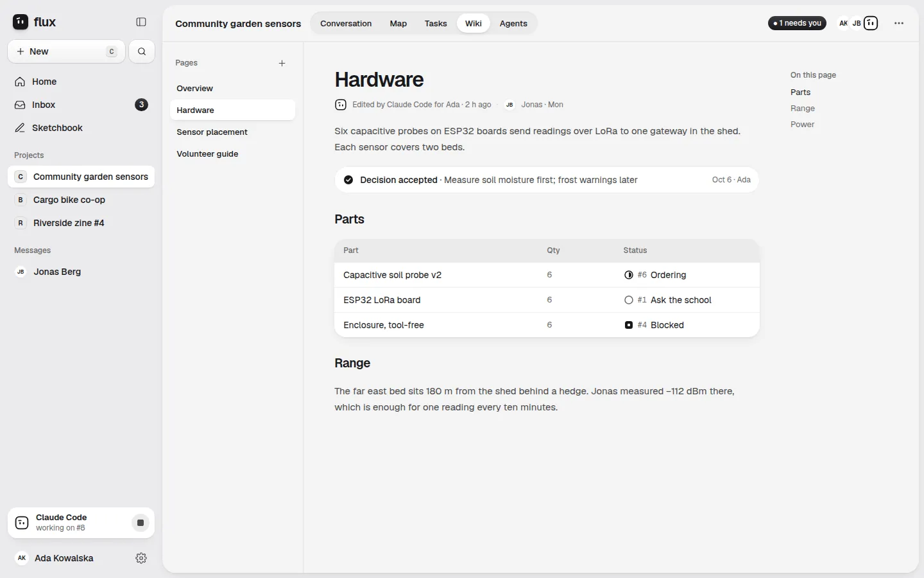This screenshot has width=924, height=578.
Task: Jump to Range in page outline
Action: (x=803, y=109)
